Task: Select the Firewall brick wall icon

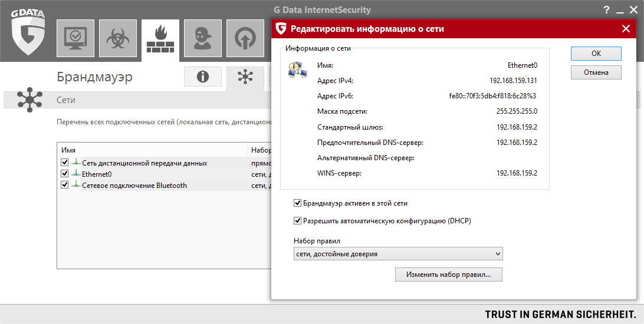Action: pos(160,39)
